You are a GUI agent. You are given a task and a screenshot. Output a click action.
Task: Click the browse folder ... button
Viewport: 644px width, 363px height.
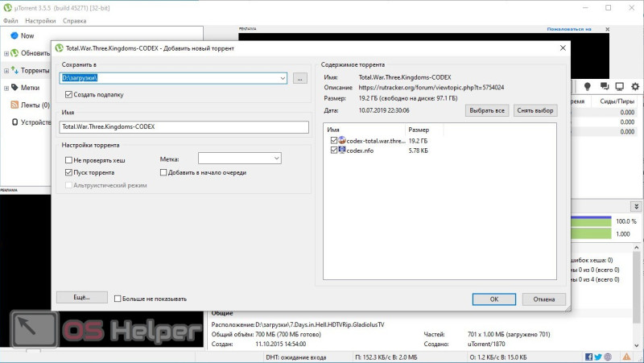pyautogui.click(x=299, y=78)
